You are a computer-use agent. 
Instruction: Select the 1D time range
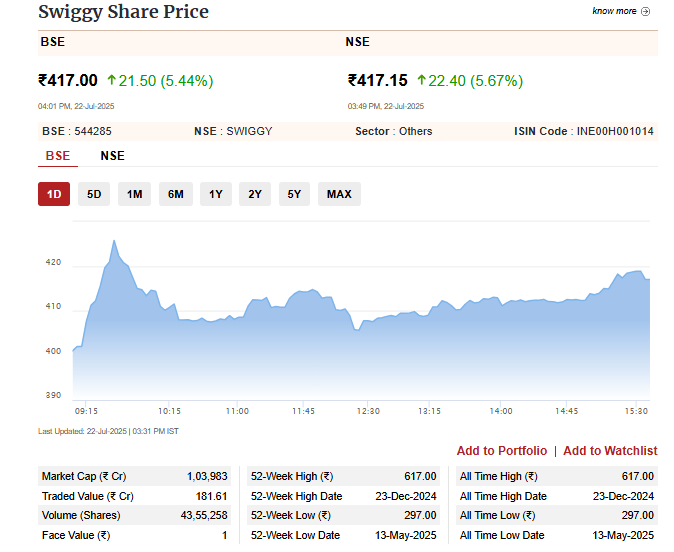(x=54, y=194)
